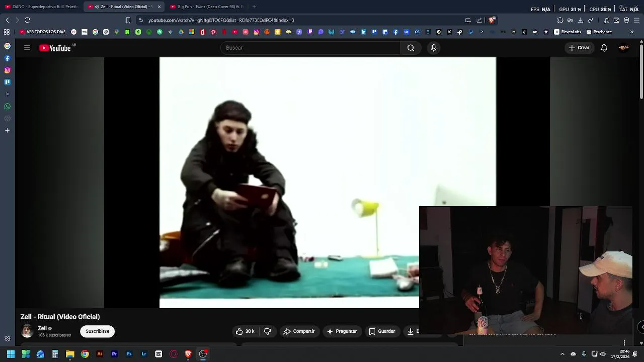
Task: Reload the current page
Action: click(x=27, y=20)
